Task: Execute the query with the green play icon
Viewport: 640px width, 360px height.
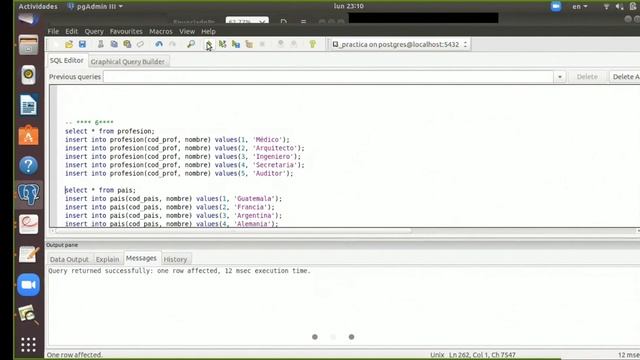Action: pyautogui.click(x=209, y=44)
